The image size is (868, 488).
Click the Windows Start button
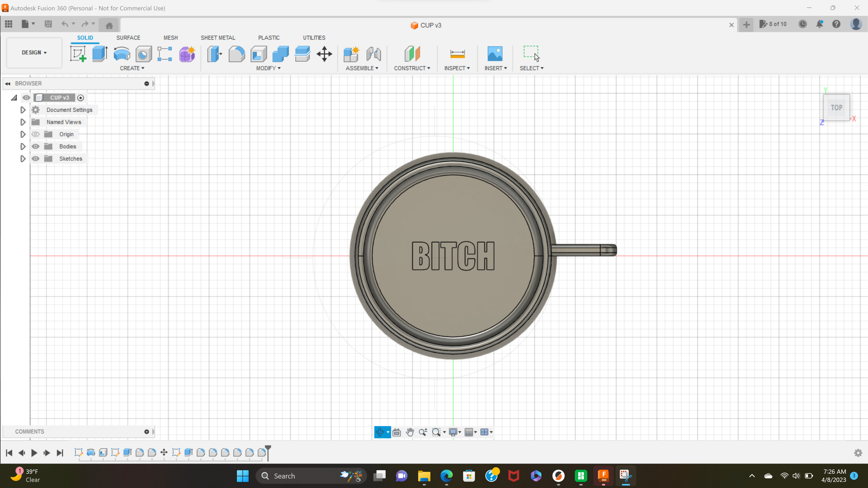tap(243, 476)
